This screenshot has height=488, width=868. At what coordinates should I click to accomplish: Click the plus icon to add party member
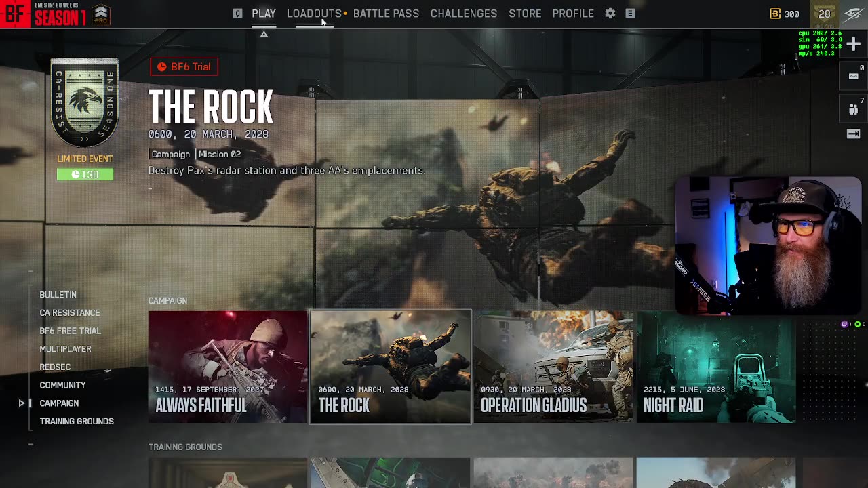pos(853,44)
